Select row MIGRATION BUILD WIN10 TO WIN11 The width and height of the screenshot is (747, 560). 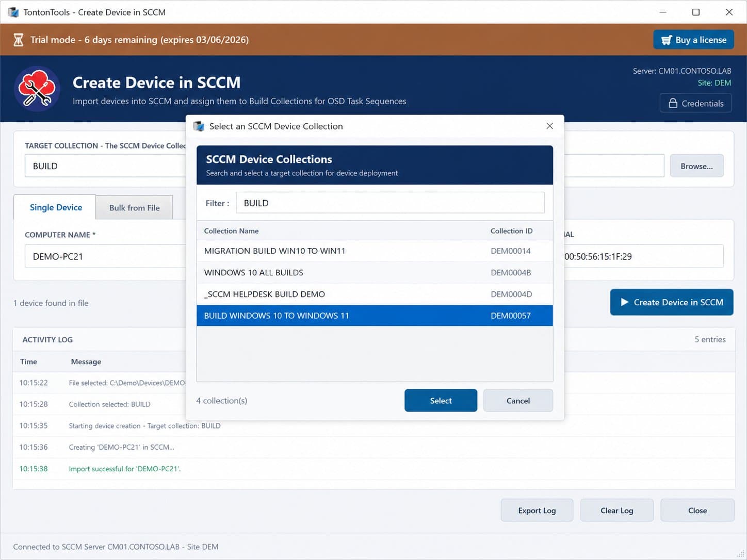(x=375, y=251)
